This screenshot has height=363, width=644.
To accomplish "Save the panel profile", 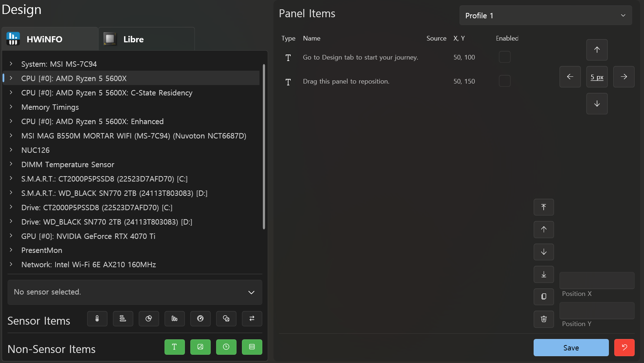I will coord(571,348).
